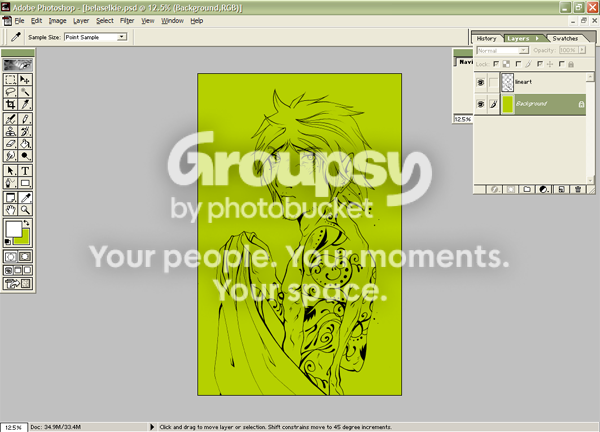The height and width of the screenshot is (432, 600).
Task: Open the Opacity slider arrow
Action: (x=582, y=50)
